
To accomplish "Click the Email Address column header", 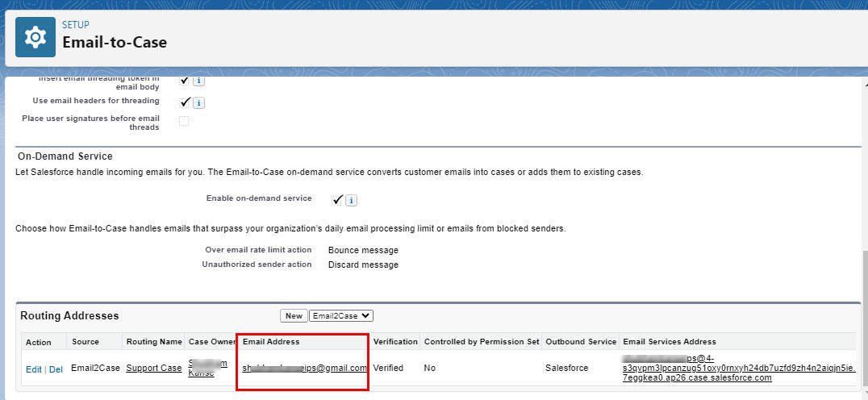I will click(271, 342).
